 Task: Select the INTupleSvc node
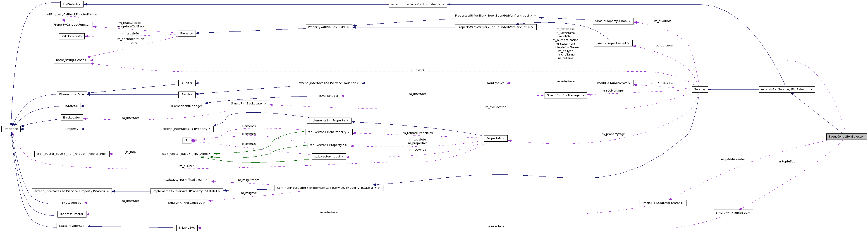tap(187, 228)
